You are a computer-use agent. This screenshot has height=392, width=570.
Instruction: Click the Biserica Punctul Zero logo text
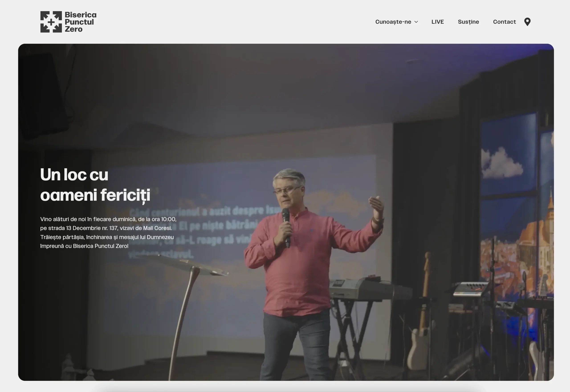tap(80, 22)
